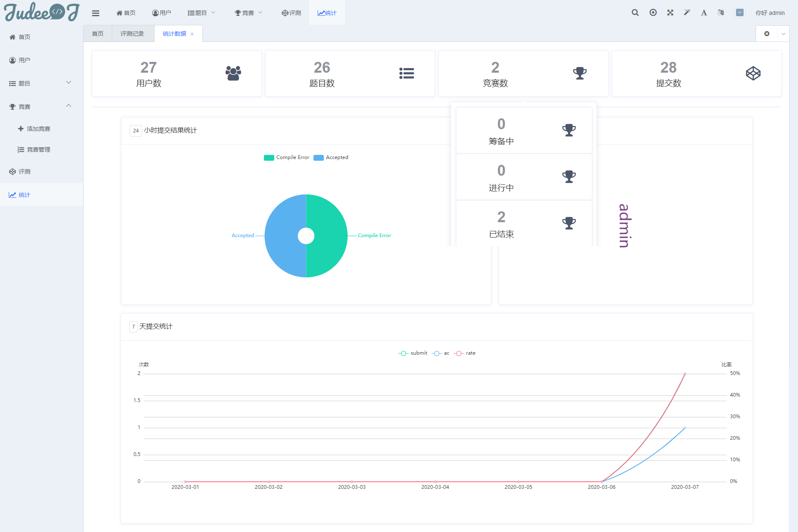Screen dimensions: 798x532
Task: Expand the 竞赛 top navigation dropdown
Action: click(x=249, y=13)
